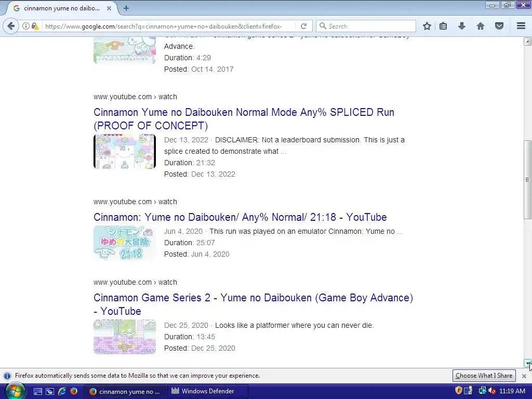Click the Choose What I Share button
This screenshot has width=532, height=399.
484,376
